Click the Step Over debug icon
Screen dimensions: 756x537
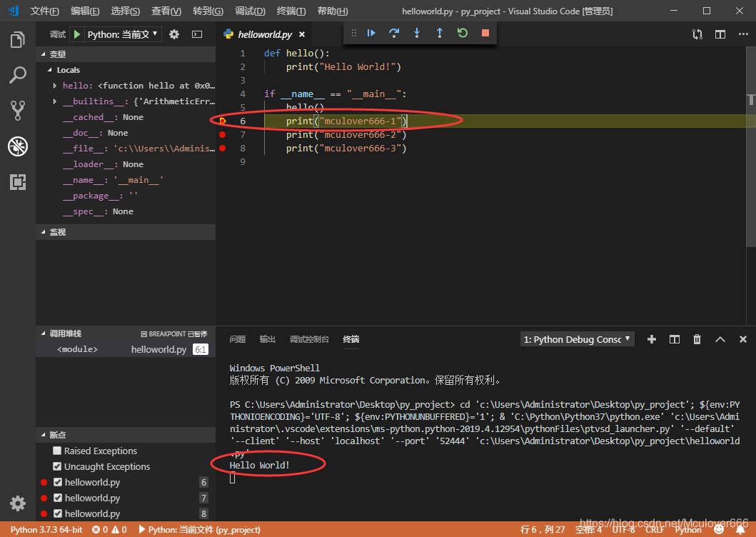click(394, 33)
